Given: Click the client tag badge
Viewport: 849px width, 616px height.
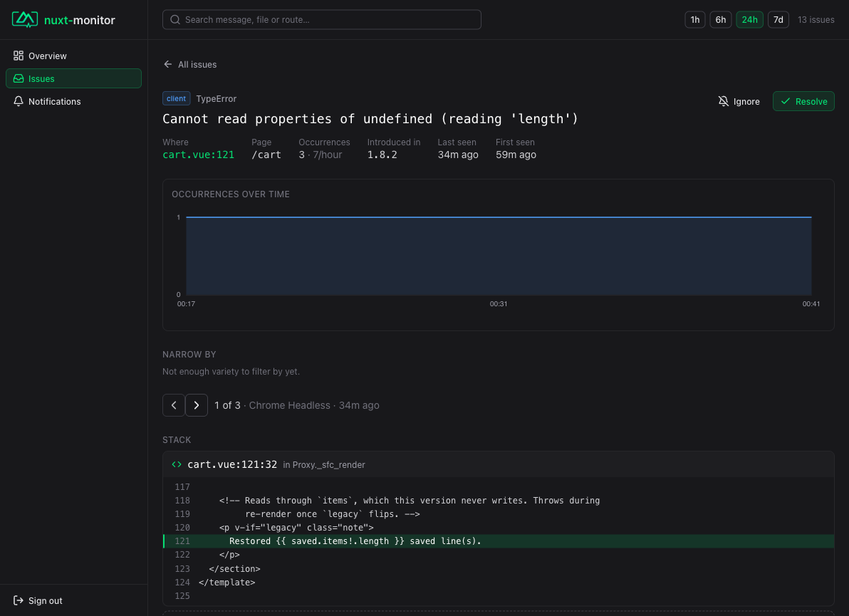Looking at the screenshot, I should pos(176,98).
